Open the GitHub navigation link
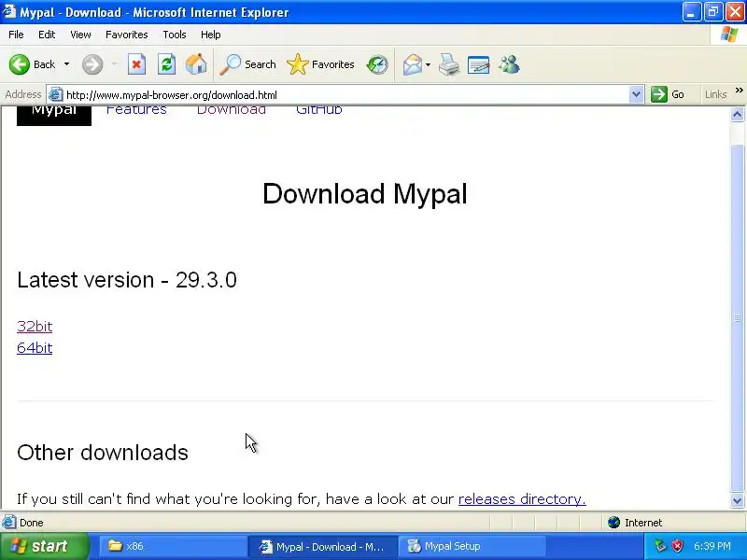Image resolution: width=747 pixels, height=560 pixels. click(318, 110)
